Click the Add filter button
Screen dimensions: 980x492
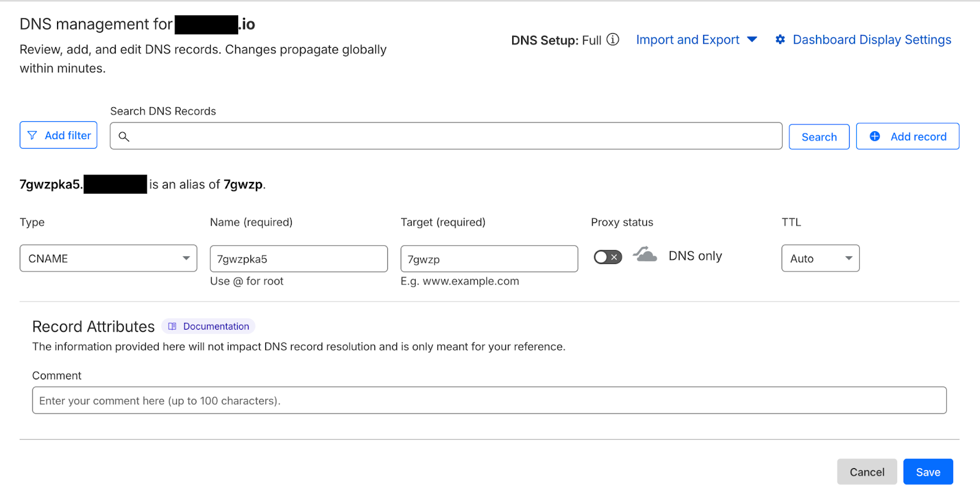pyautogui.click(x=59, y=135)
